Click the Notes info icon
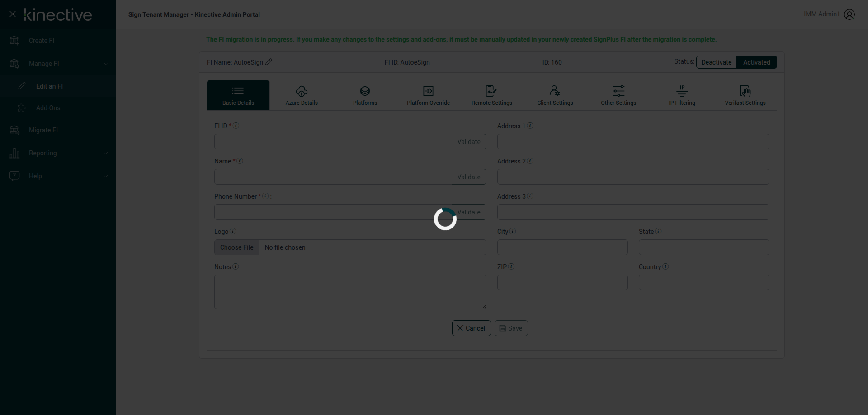The image size is (868, 415). 236,266
